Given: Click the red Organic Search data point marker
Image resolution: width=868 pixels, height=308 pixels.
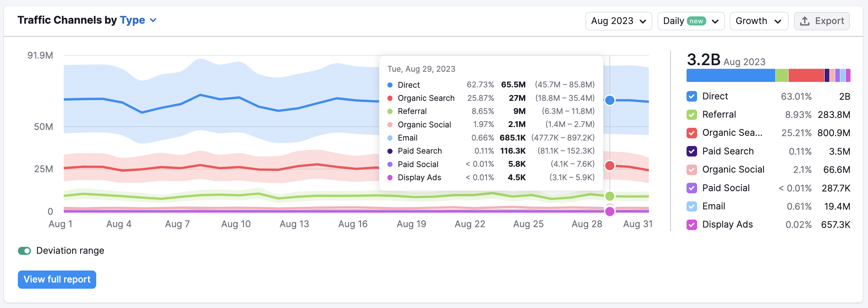Looking at the screenshot, I should 610,166.
